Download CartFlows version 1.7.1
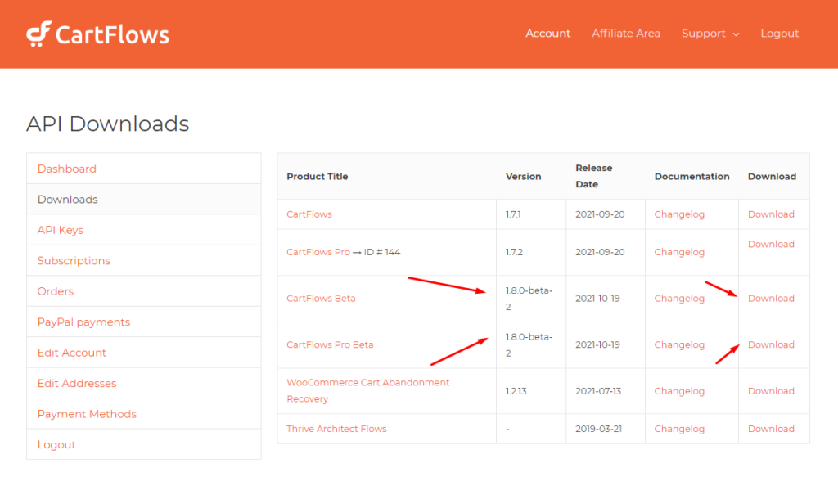 [771, 214]
